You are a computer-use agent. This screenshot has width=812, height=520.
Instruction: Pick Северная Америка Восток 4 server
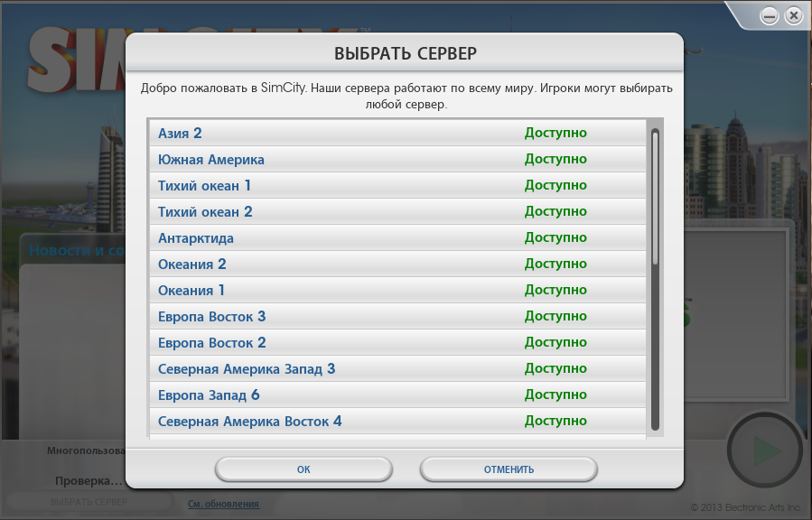(397, 422)
